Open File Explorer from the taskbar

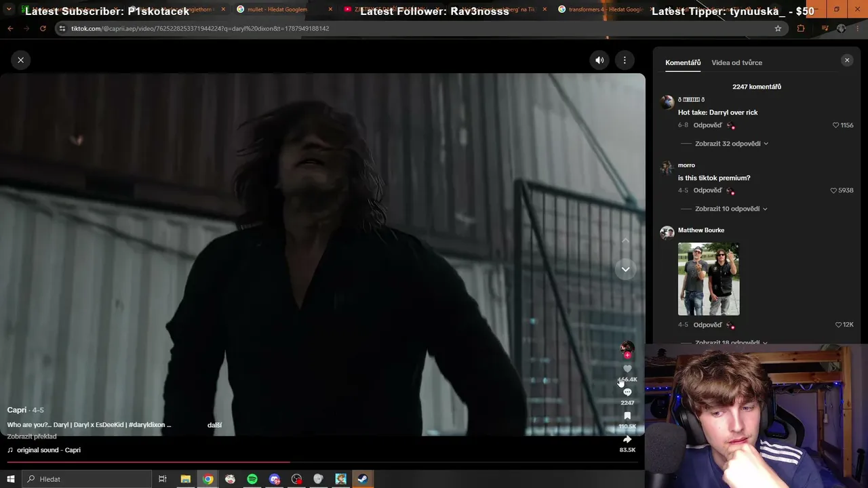pos(185,479)
